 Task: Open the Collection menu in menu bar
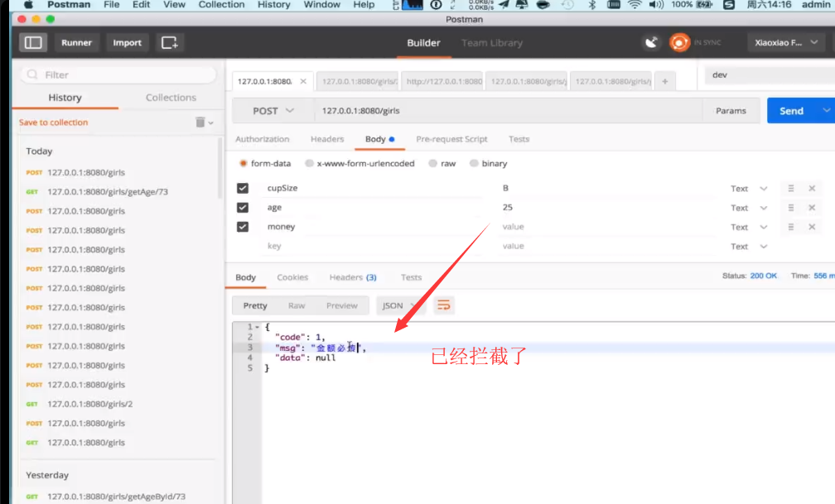point(221,5)
